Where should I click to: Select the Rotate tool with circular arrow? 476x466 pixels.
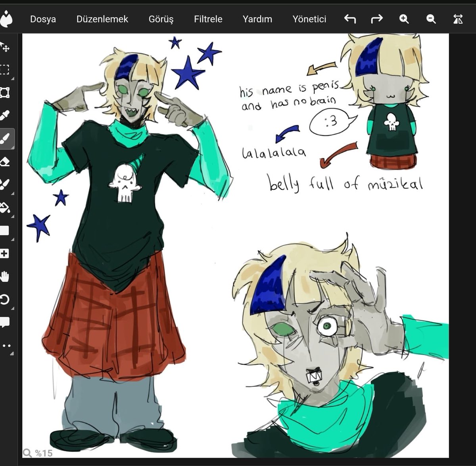(x=5, y=300)
